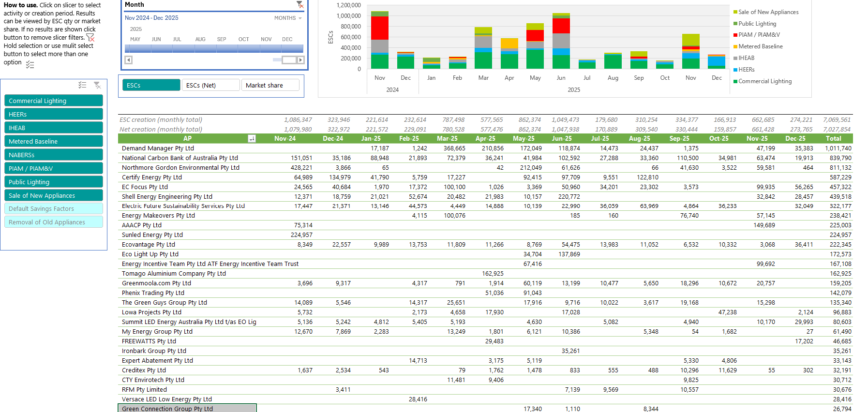Switch view to Market share
868x412 pixels.
pos(270,85)
